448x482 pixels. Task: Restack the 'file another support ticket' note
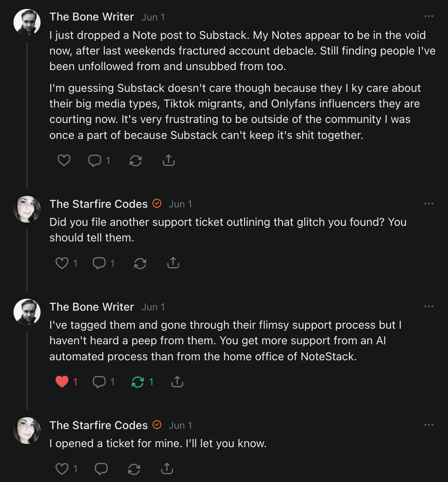pyautogui.click(x=140, y=264)
